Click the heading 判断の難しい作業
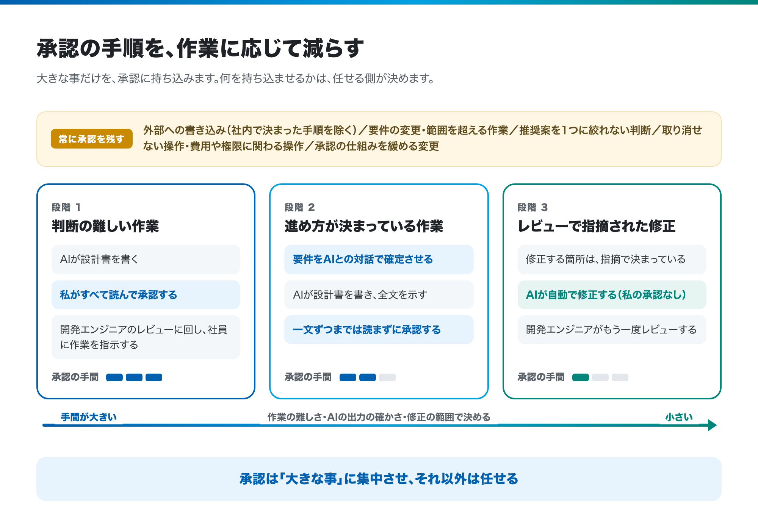Image resolution: width=758 pixels, height=532 pixels. coord(105,226)
